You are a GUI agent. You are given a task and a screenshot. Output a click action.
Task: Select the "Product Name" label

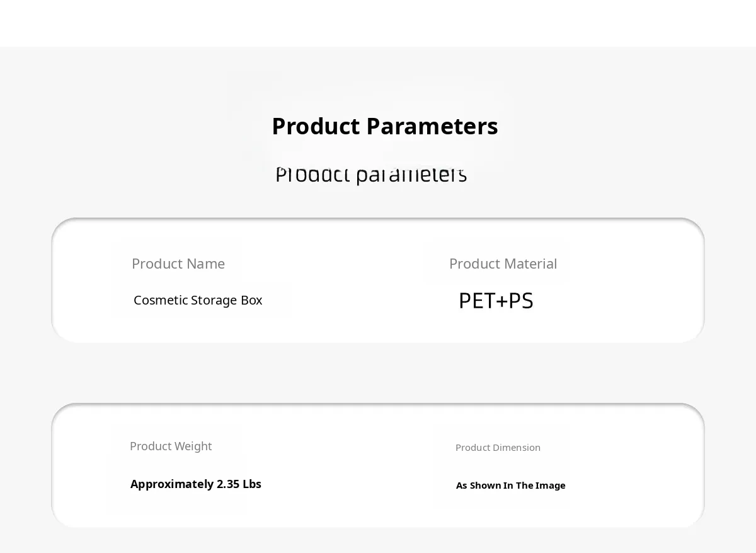click(x=178, y=264)
